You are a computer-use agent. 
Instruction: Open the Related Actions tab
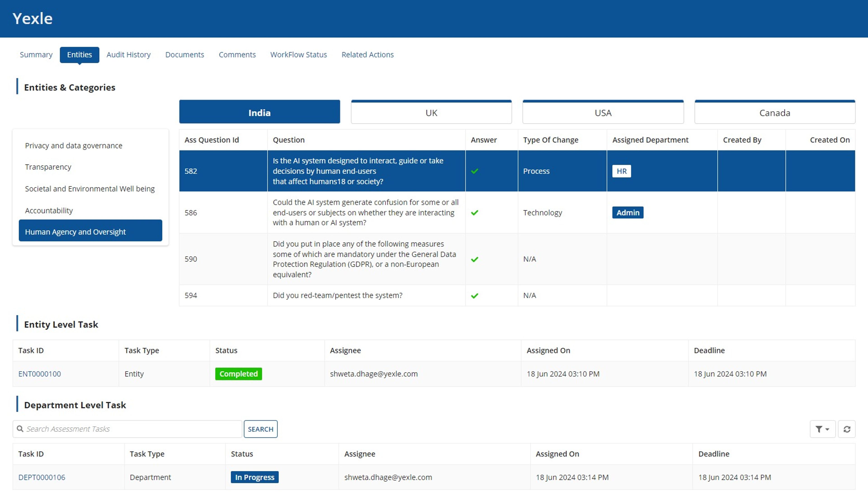tap(368, 54)
